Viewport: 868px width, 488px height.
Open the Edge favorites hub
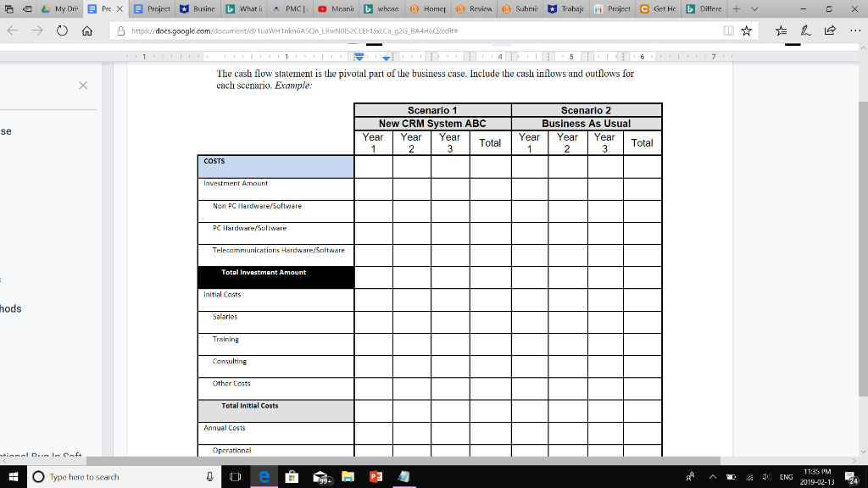(x=781, y=31)
